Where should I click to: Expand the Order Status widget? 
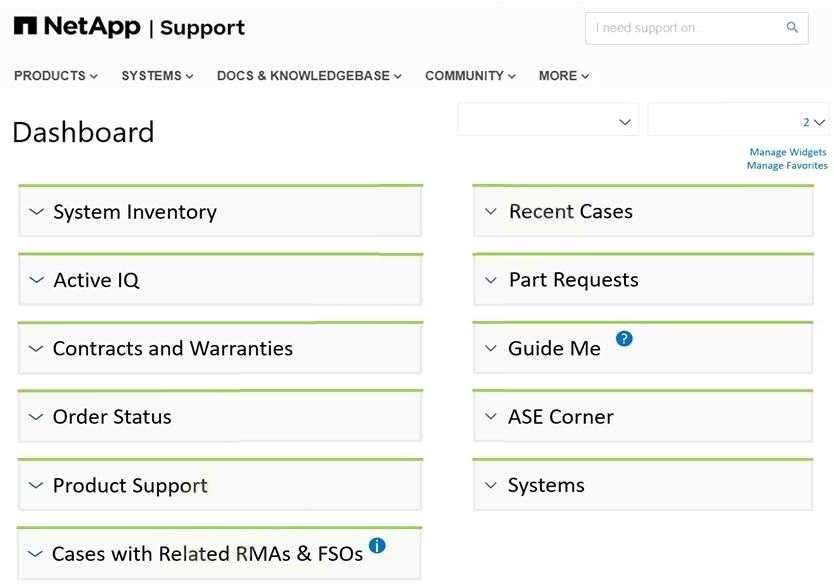pos(36,416)
